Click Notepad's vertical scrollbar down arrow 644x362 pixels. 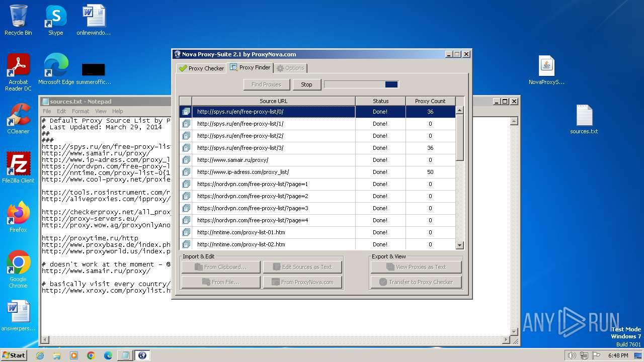click(x=514, y=331)
